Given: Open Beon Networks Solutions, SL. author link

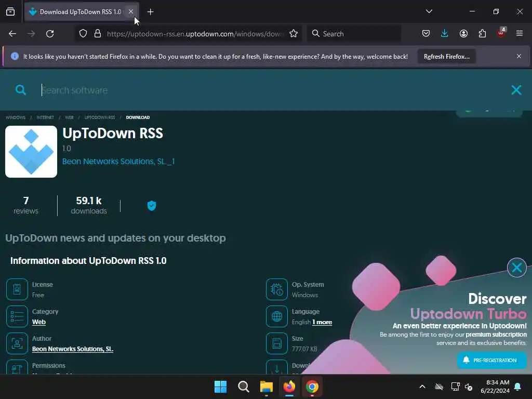Looking at the screenshot, I should click(x=73, y=349).
